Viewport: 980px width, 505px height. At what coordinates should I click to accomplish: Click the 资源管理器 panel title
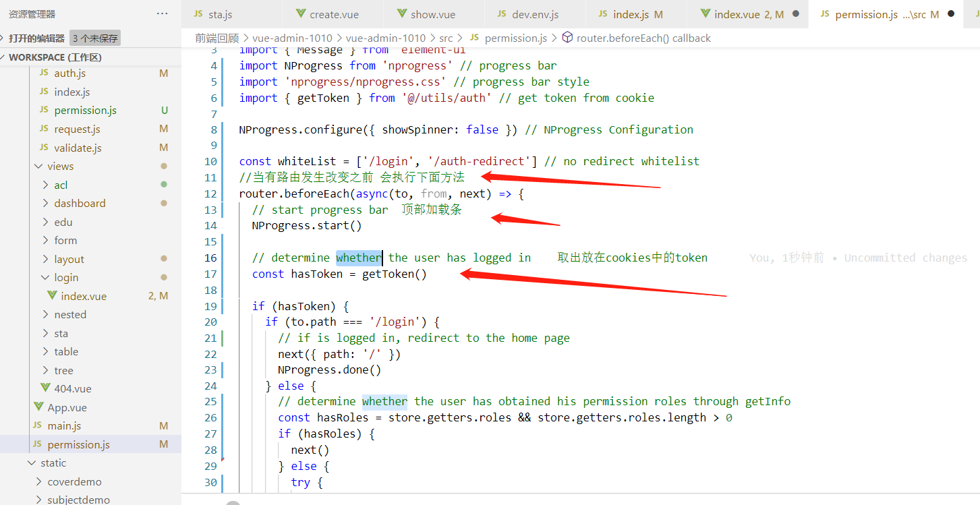click(32, 14)
